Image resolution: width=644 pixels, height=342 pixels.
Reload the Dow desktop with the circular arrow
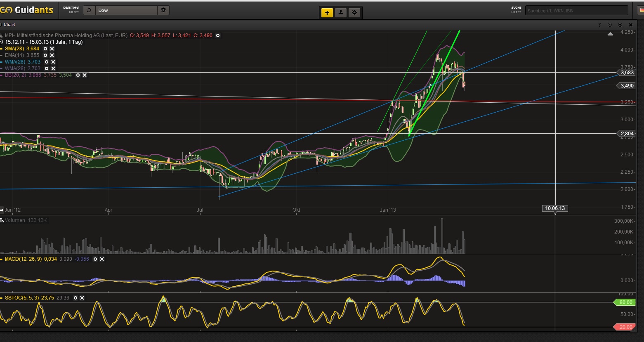tap(89, 10)
